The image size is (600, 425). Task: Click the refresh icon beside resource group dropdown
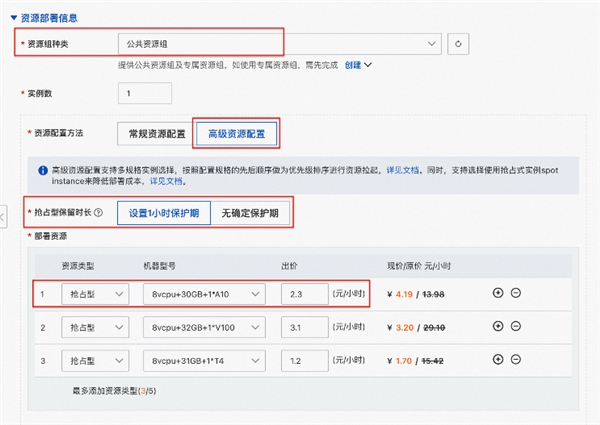click(x=459, y=43)
